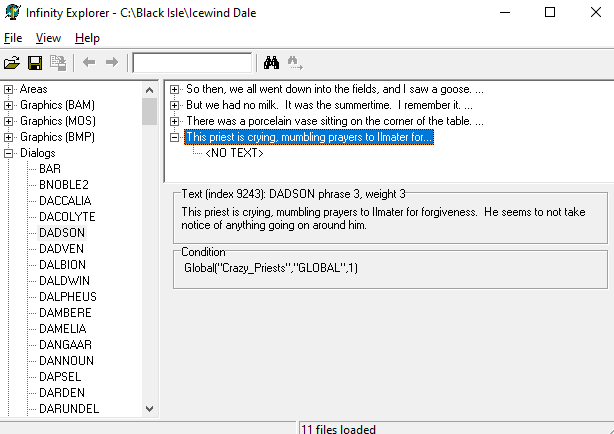This screenshot has height=434, width=614.
Task: Select the Areas tree item
Action: pyautogui.click(x=34, y=89)
